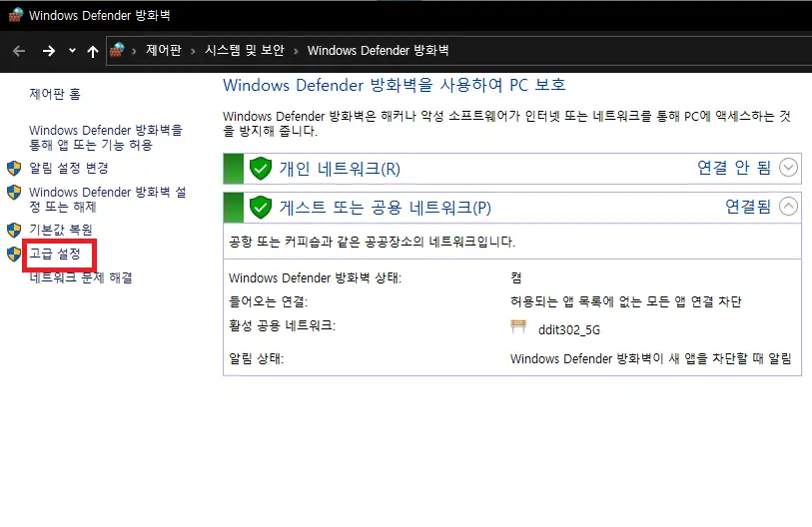Open 방화벽 설정 또는 해제 link
Screen dimensions: 812x527
click(x=107, y=200)
